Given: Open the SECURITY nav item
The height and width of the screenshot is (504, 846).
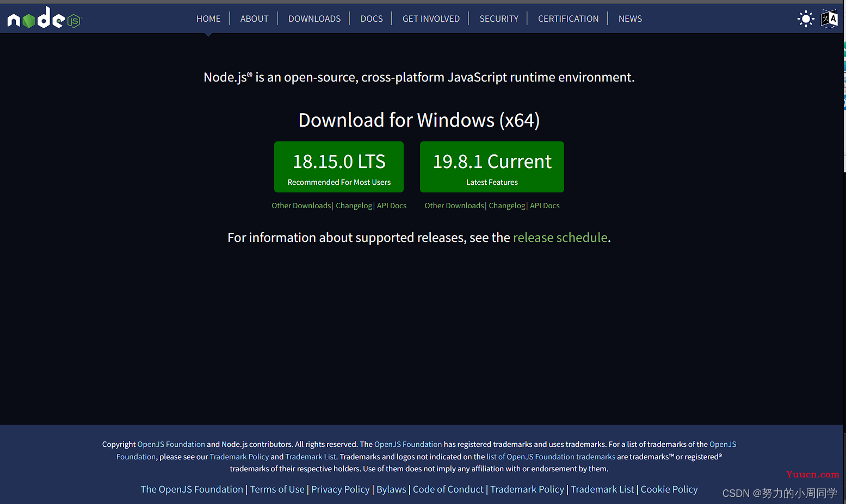Looking at the screenshot, I should [x=499, y=18].
